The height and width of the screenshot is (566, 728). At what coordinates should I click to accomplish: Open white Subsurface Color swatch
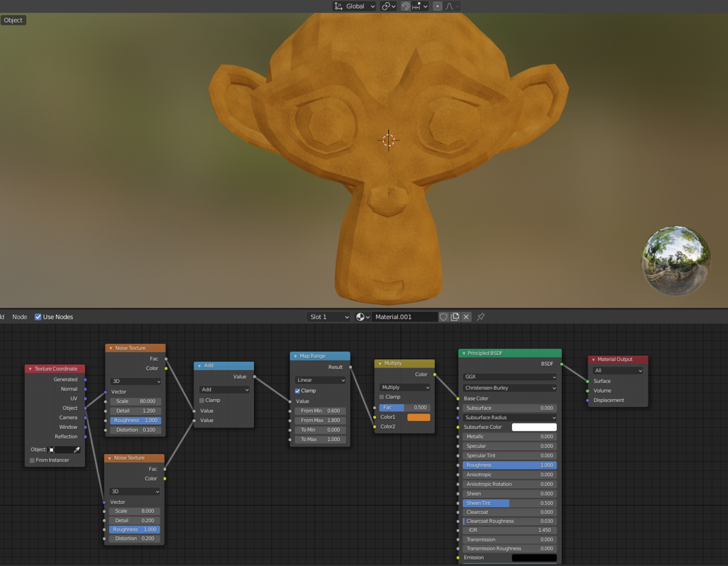coord(534,427)
